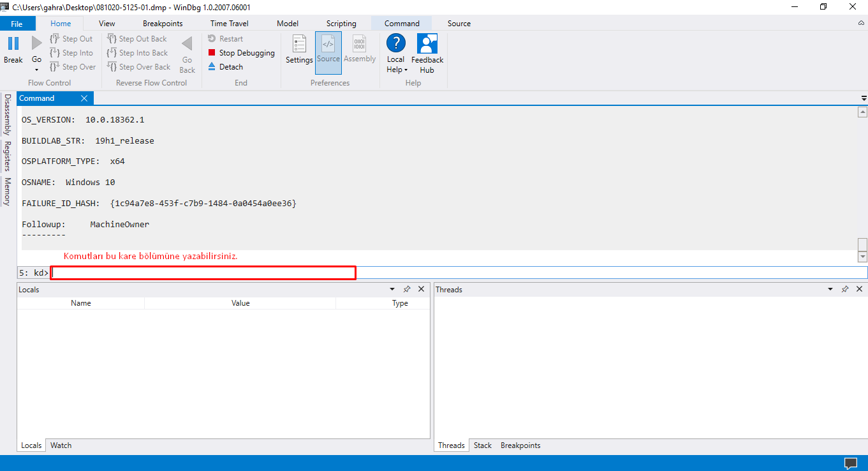Screen dimensions: 868x471
Task: Click Step Into Back
Action: [x=137, y=53]
